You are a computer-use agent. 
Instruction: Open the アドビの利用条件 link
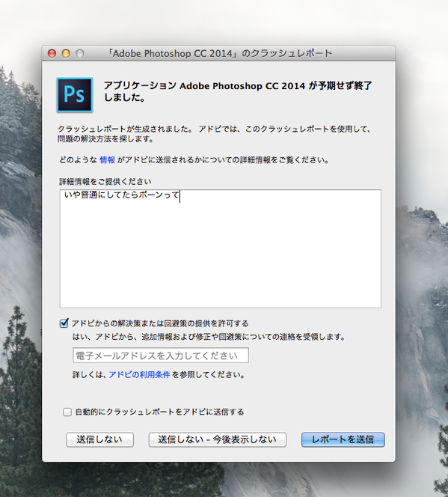pos(140,375)
